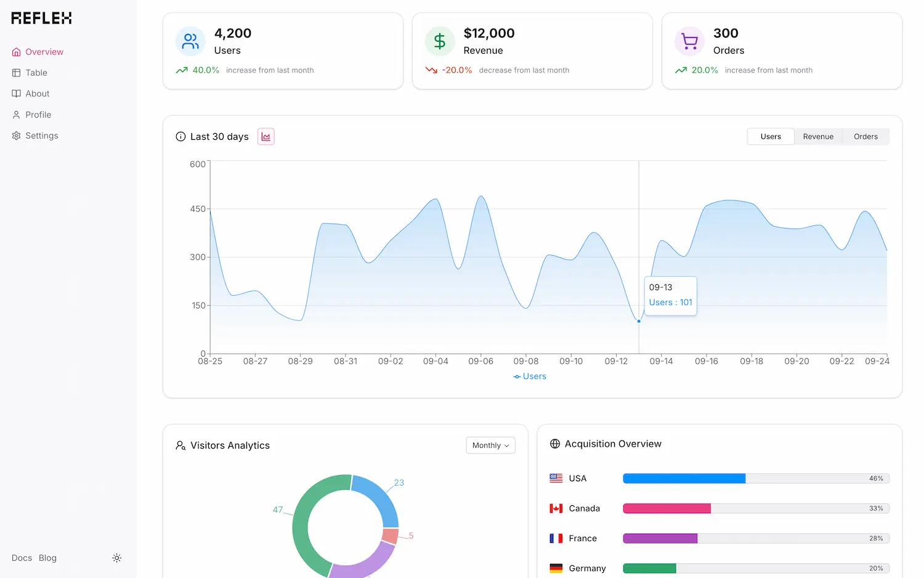Click the person icon next to Visitors Analytics
The width and height of the screenshot is (924, 578).
click(x=180, y=445)
